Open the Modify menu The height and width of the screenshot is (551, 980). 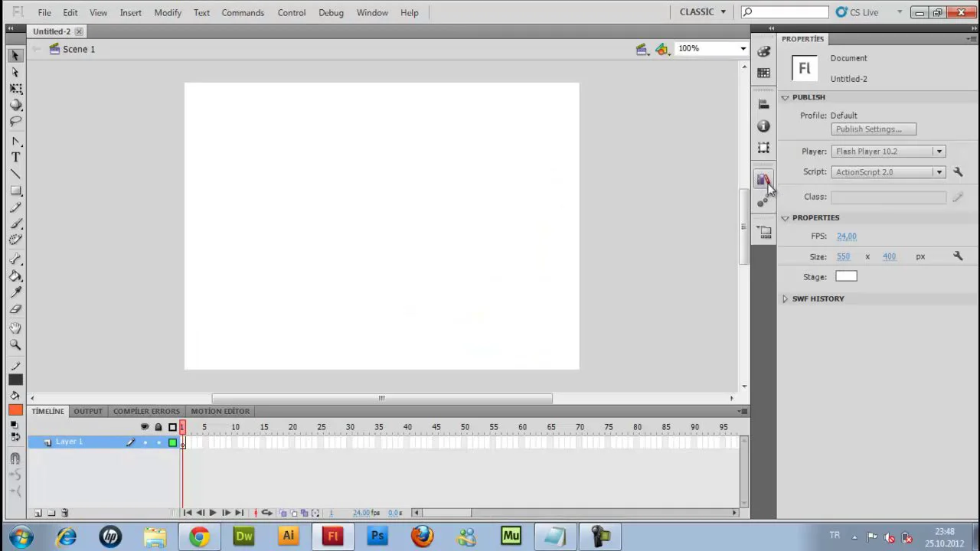point(168,13)
